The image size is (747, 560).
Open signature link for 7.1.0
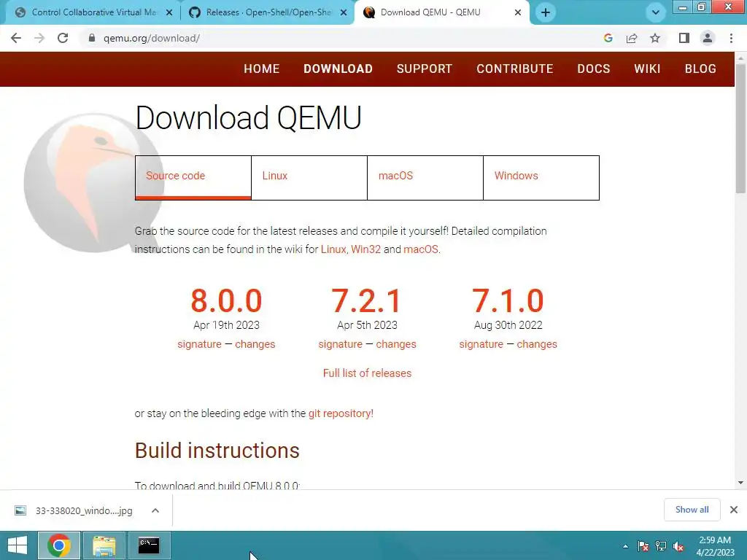(x=481, y=344)
